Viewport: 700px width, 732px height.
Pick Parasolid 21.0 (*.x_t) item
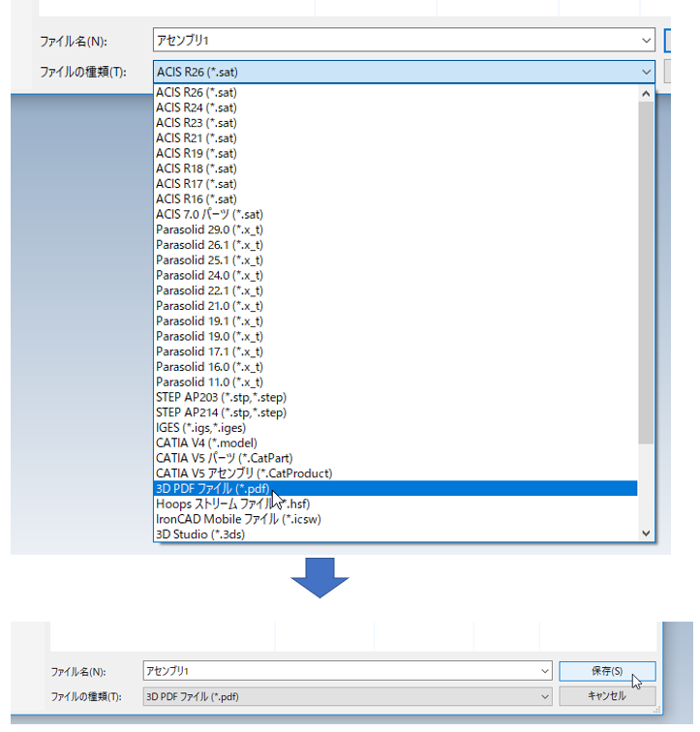(x=395, y=306)
